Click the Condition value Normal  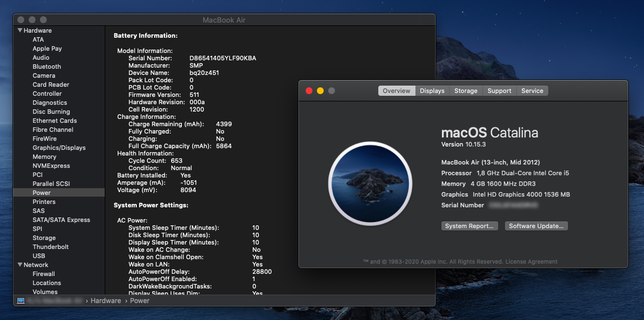tap(181, 168)
